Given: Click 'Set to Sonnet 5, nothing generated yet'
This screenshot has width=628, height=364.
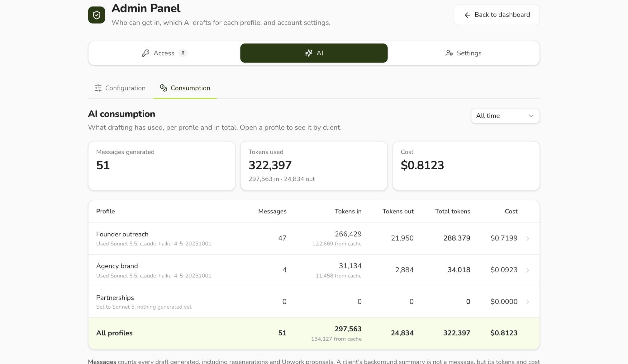Looking at the screenshot, I should pyautogui.click(x=144, y=307).
